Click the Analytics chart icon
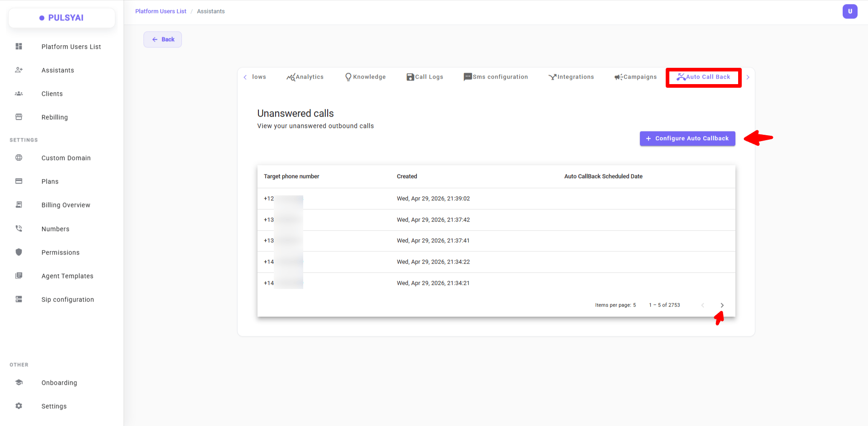Image resolution: width=868 pixels, height=426 pixels. (x=291, y=77)
